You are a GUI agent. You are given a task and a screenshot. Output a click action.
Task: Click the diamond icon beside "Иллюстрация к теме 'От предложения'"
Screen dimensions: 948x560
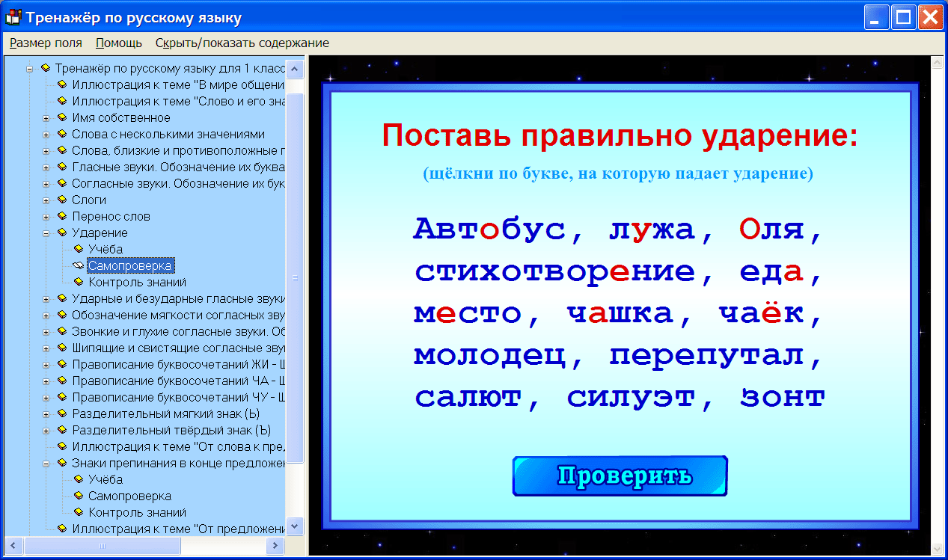(64, 529)
